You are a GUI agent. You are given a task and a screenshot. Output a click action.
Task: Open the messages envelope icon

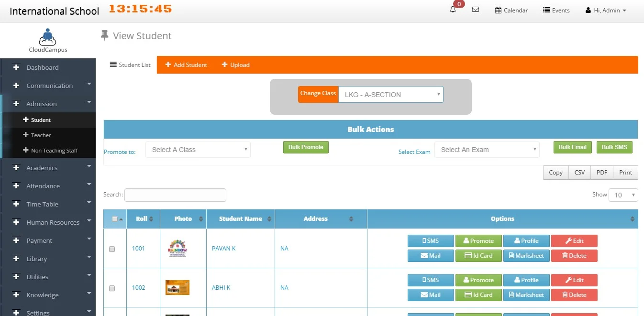point(475,9)
